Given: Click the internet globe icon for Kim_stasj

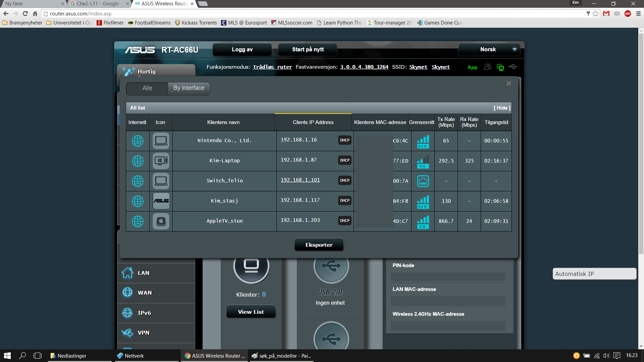Looking at the screenshot, I should coord(138,201).
